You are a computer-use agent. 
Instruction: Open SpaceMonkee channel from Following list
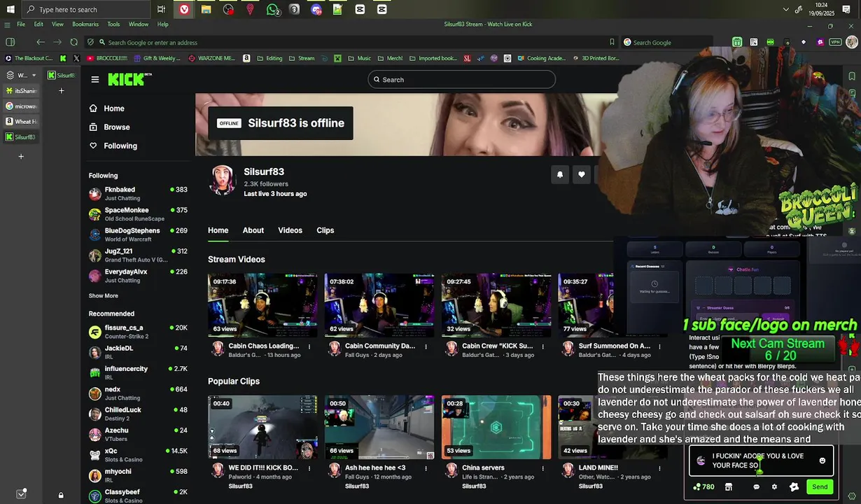(x=138, y=213)
